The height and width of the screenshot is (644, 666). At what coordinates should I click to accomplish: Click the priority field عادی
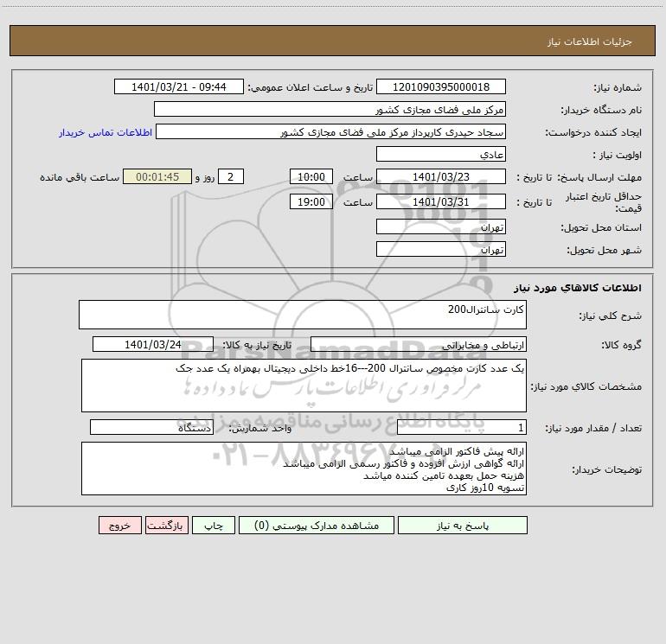click(441, 154)
